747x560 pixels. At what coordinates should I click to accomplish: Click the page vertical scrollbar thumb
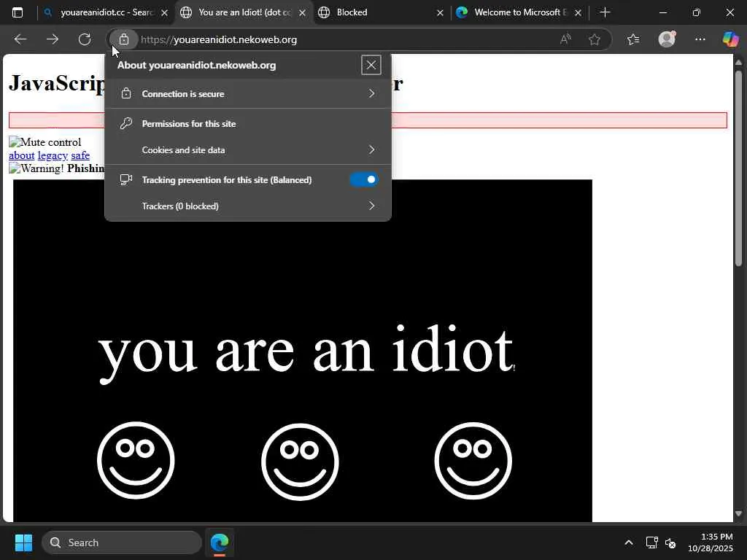click(x=738, y=168)
